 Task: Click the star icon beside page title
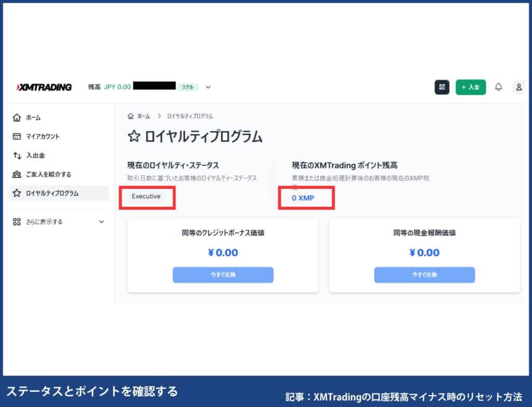[134, 137]
